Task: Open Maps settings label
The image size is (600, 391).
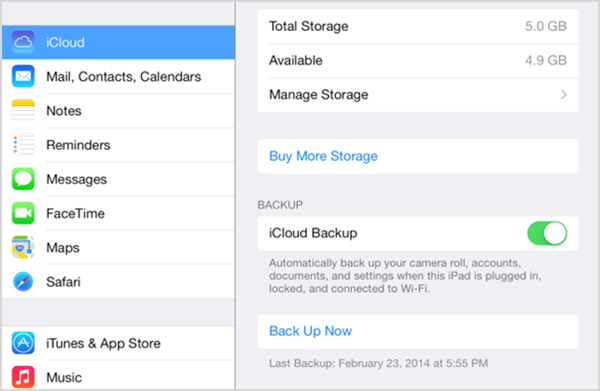Action: coord(63,248)
